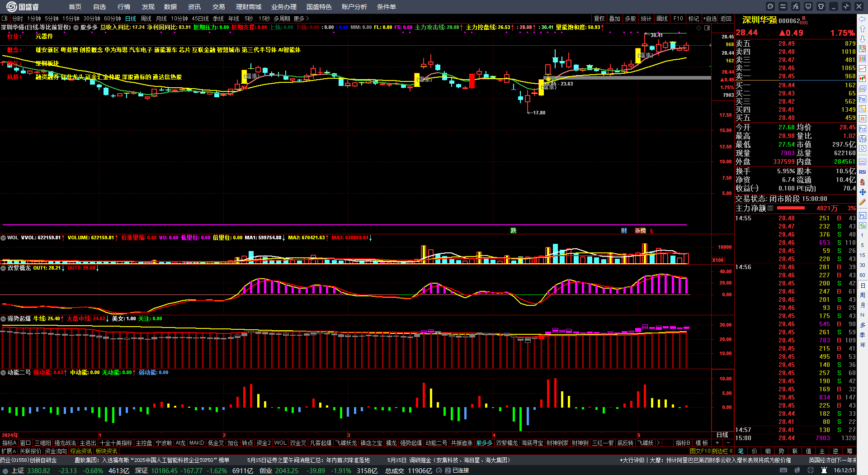Open the line chart icon in sidebar
The image size is (868, 475).
863,69
